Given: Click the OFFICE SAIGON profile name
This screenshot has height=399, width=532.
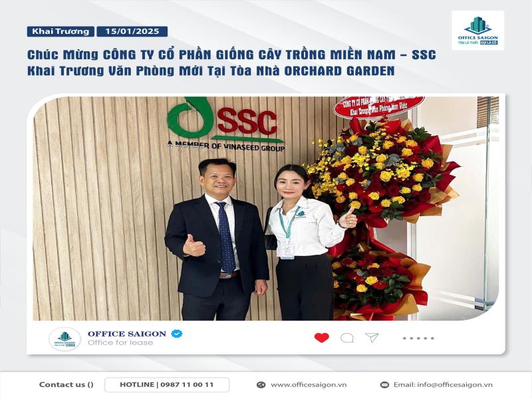Looking at the screenshot, I should [127, 334].
